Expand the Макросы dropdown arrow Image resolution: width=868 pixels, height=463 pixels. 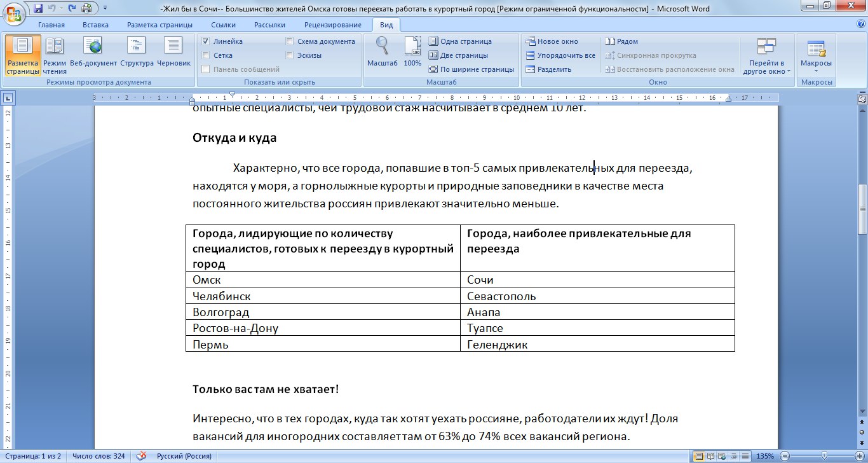(816, 71)
